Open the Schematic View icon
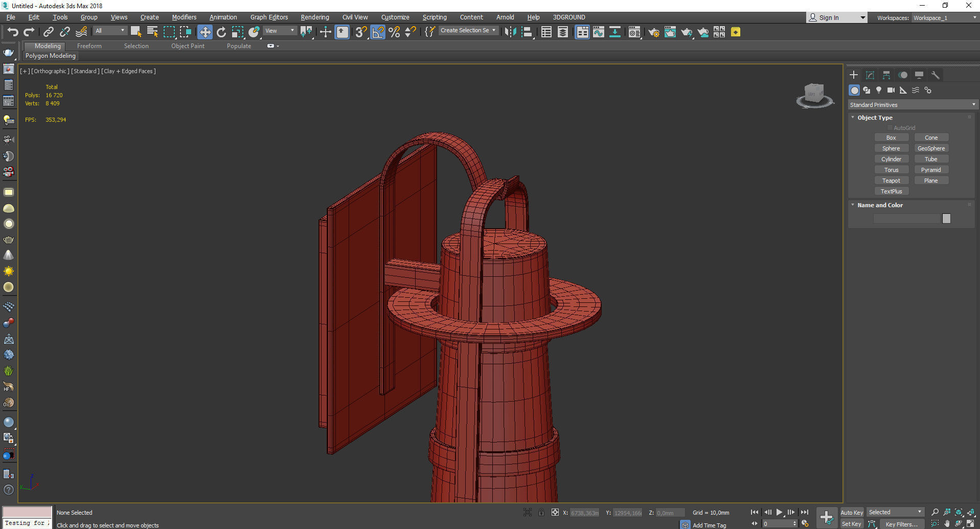This screenshot has width=980, height=529. tap(615, 32)
